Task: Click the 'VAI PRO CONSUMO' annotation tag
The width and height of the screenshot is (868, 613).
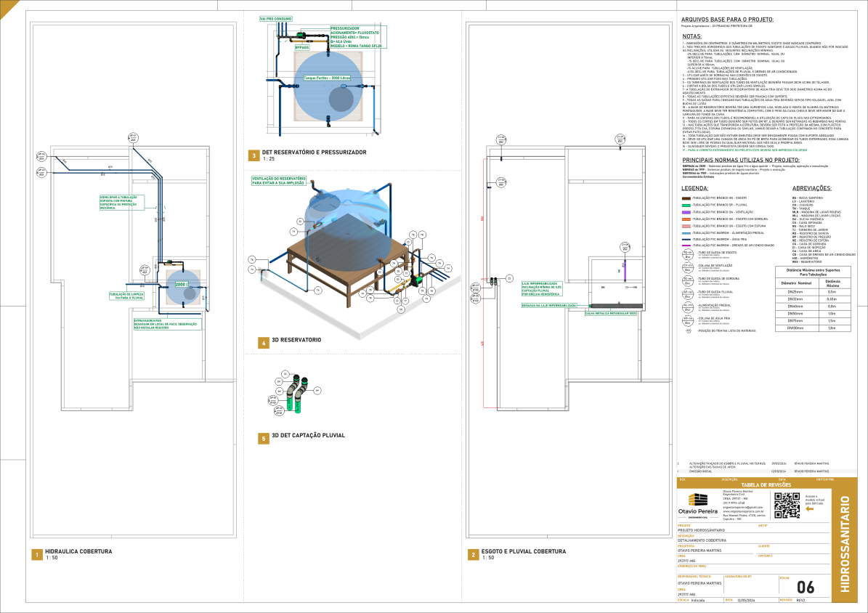Action: tap(276, 18)
